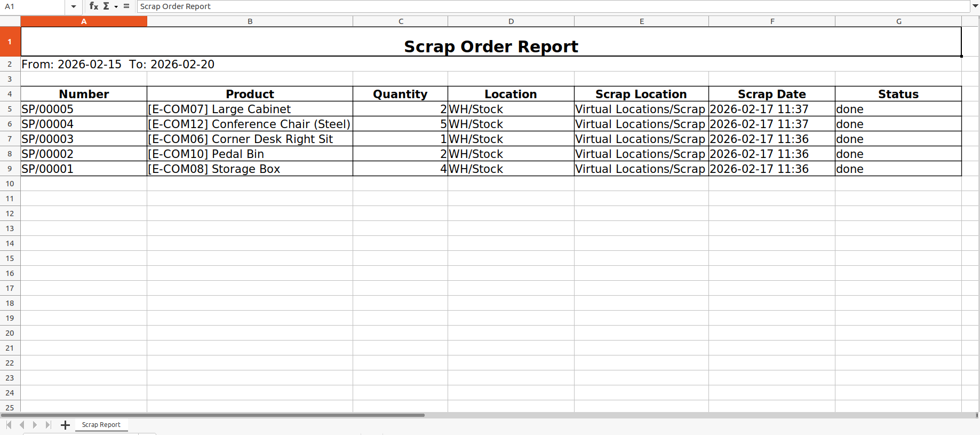Go to next sheet navigation arrow
The width and height of the screenshot is (980, 435).
point(35,425)
